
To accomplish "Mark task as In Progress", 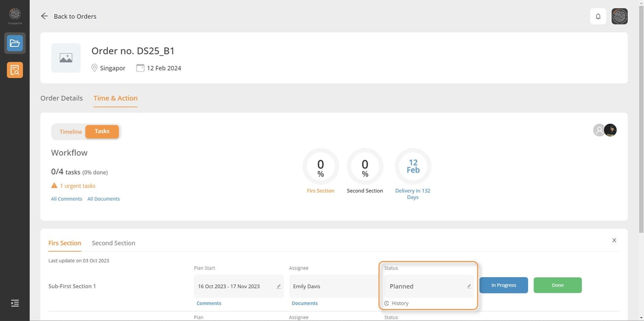I will [x=504, y=285].
